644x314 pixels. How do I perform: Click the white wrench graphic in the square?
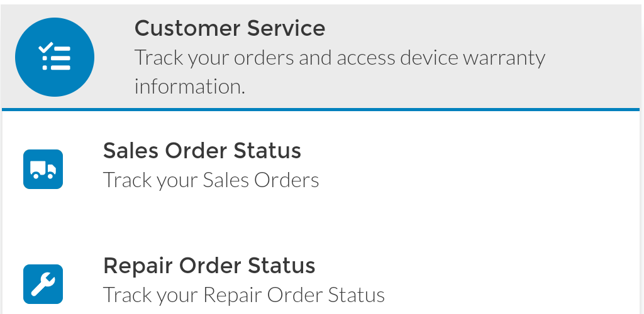(x=43, y=284)
